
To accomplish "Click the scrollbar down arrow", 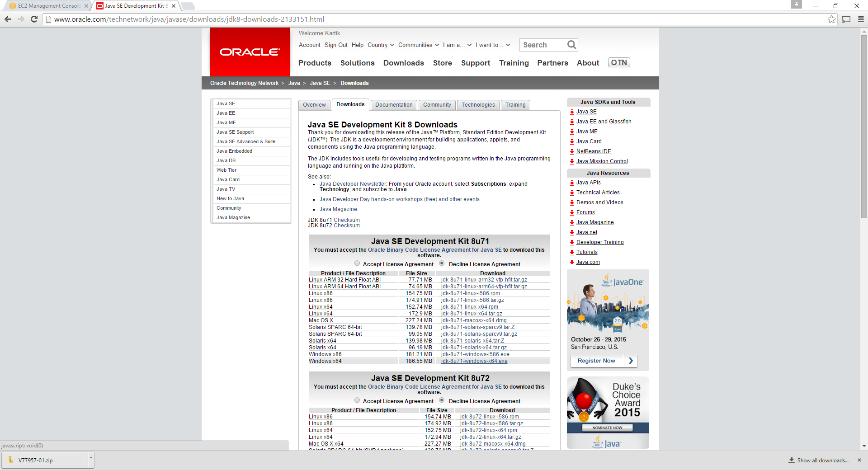I will (x=864, y=446).
